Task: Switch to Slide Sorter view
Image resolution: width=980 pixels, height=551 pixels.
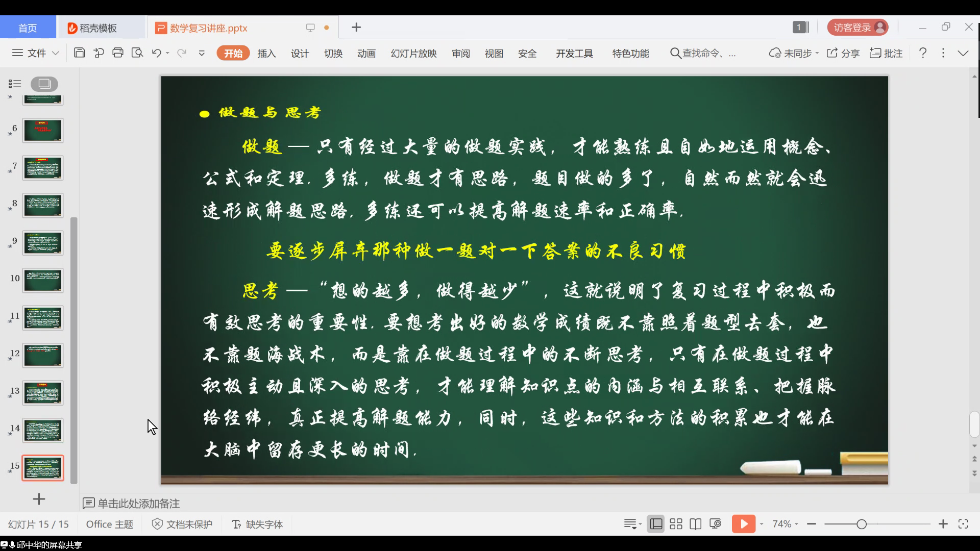Action: [676, 524]
